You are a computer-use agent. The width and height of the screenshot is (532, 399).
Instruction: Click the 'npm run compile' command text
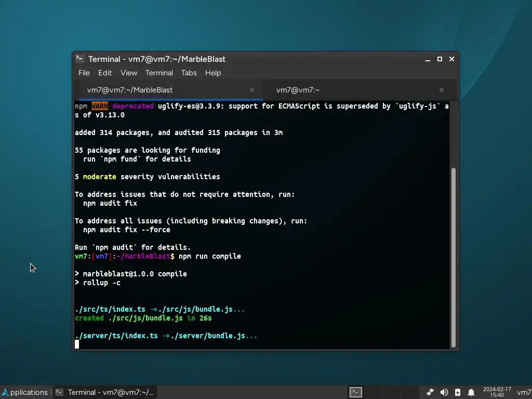coord(210,256)
